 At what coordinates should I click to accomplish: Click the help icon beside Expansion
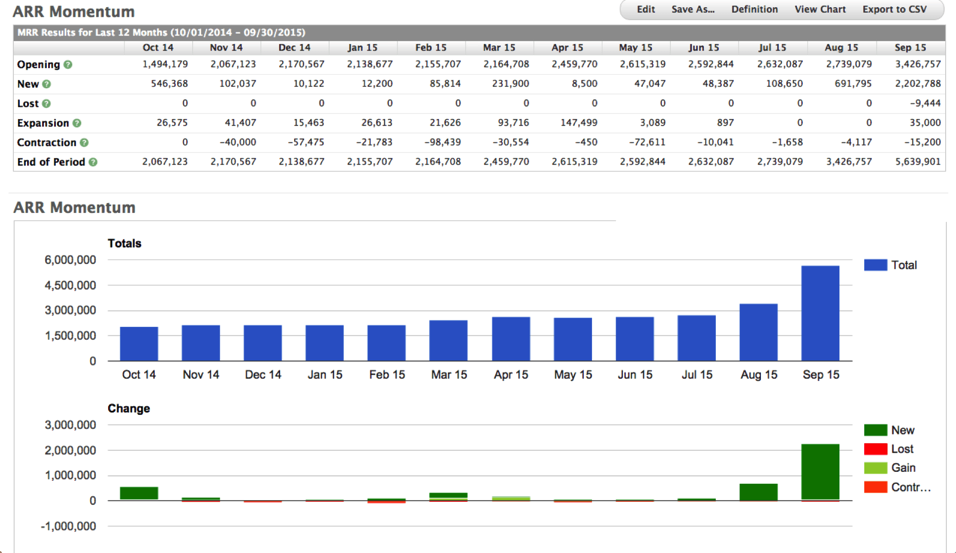pyautogui.click(x=77, y=123)
